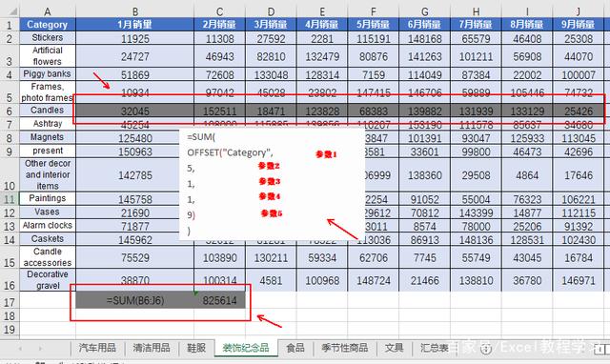The height and width of the screenshot is (364, 610).
Task: Select the Decorative gravel cell
Action: pyautogui.click(x=48, y=279)
